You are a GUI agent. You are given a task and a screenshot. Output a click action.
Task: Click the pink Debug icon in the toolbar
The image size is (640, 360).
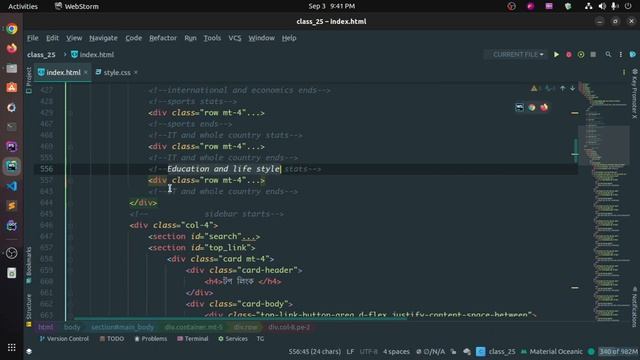coord(569,55)
